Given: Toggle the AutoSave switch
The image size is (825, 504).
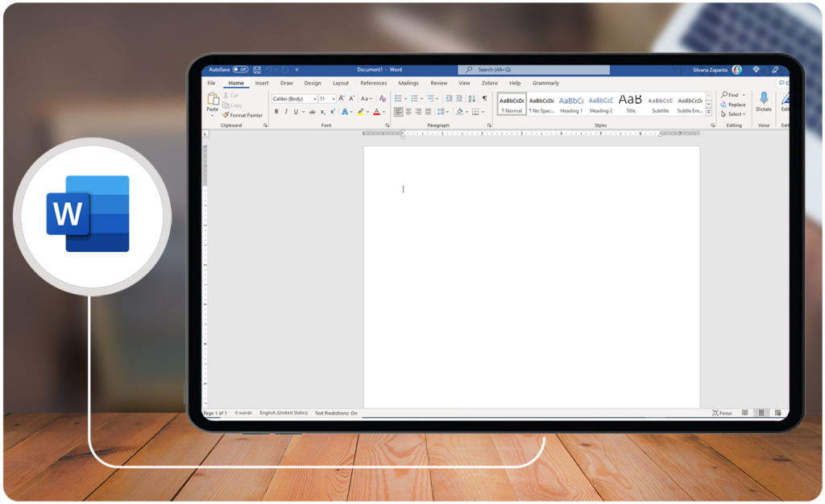Looking at the screenshot, I should 240,69.
